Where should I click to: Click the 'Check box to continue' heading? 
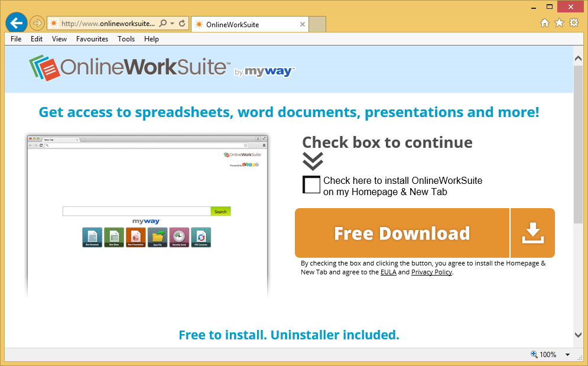tap(388, 142)
